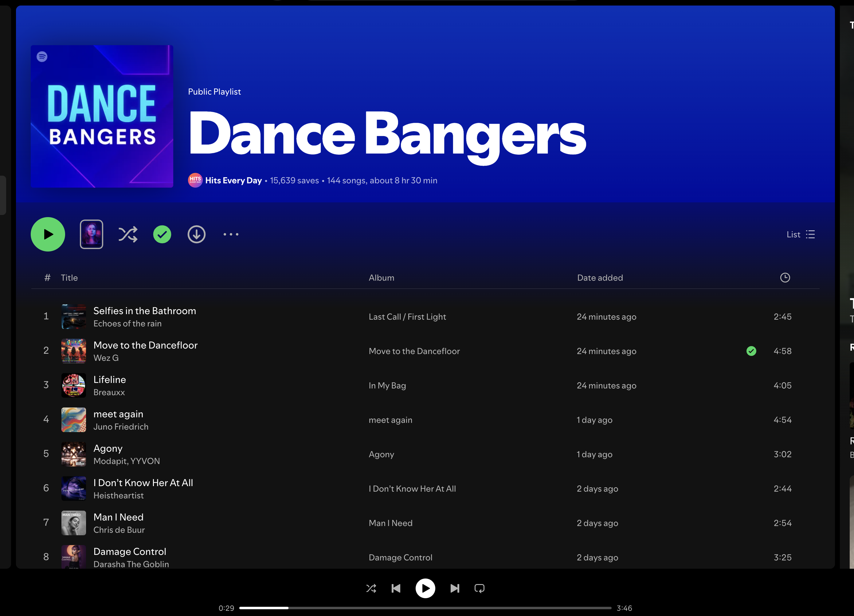Skip to next track in player bar

tap(455, 588)
